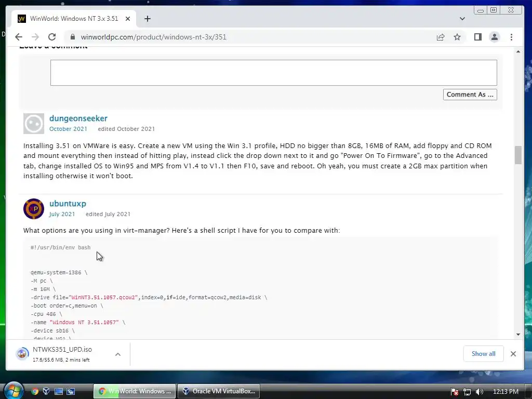Click download status '17.6/55.6 MB, 2 mins left'
The width and height of the screenshot is (532, 399).
(x=61, y=360)
